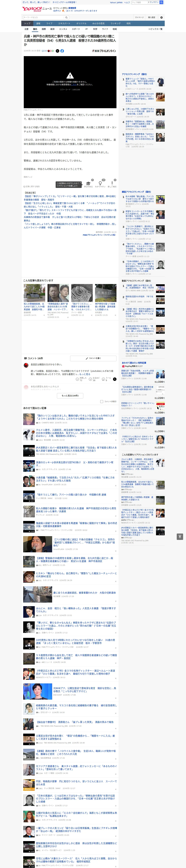Open the JR大宮駅近くのバー article link

coord(76,449)
